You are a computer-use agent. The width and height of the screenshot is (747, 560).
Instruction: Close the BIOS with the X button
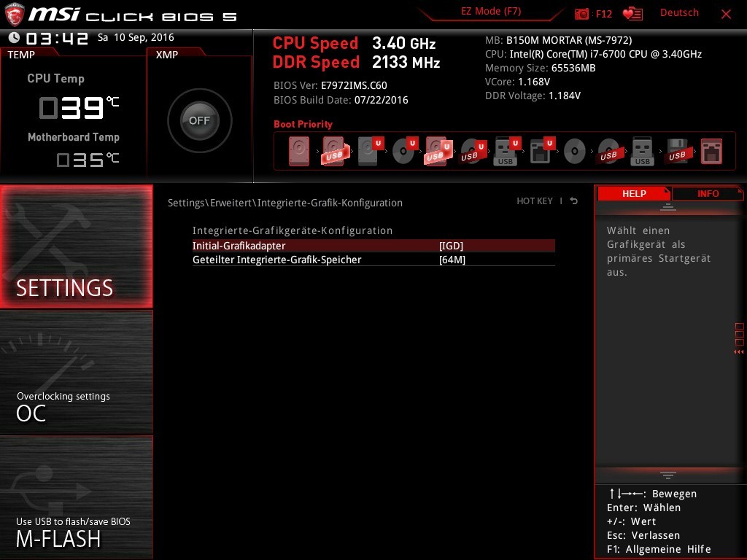point(726,14)
